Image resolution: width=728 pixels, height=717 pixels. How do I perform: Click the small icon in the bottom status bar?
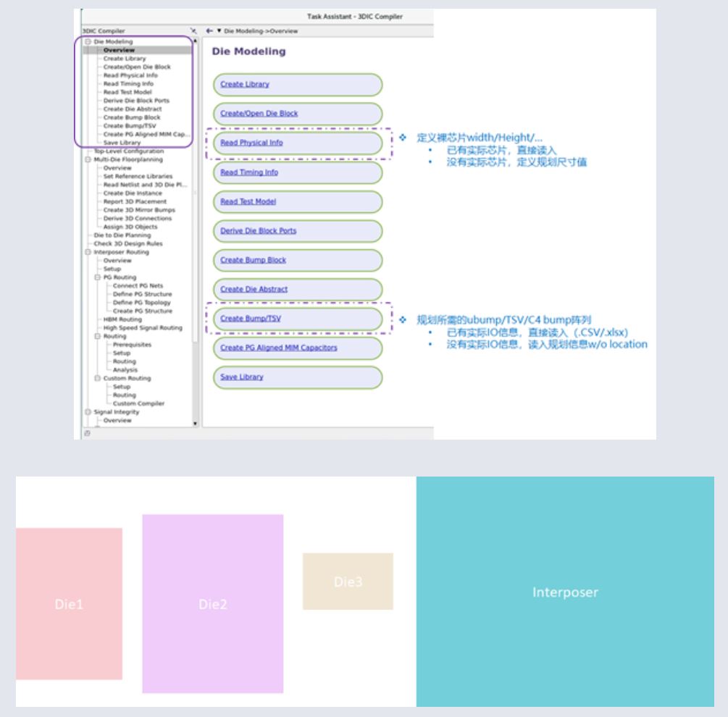(87, 433)
